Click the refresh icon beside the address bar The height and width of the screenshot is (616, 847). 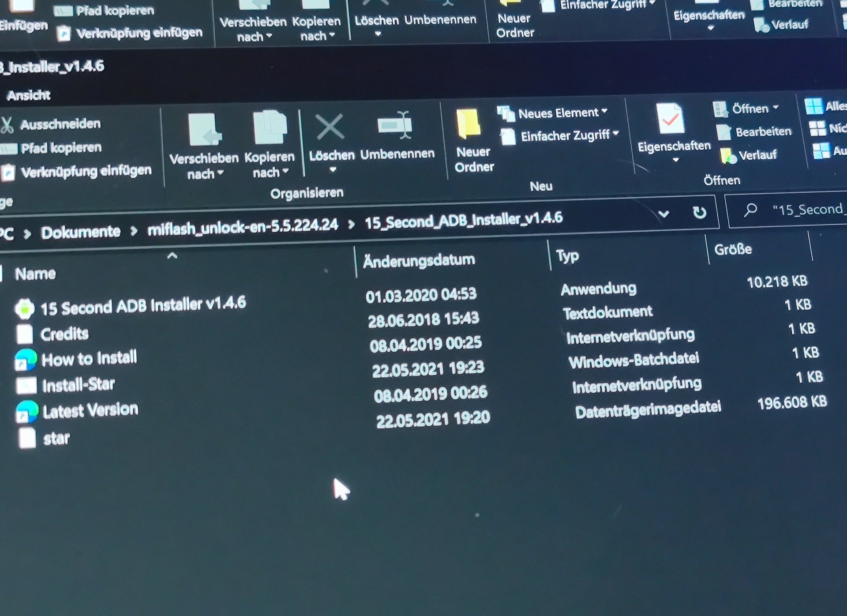(699, 213)
